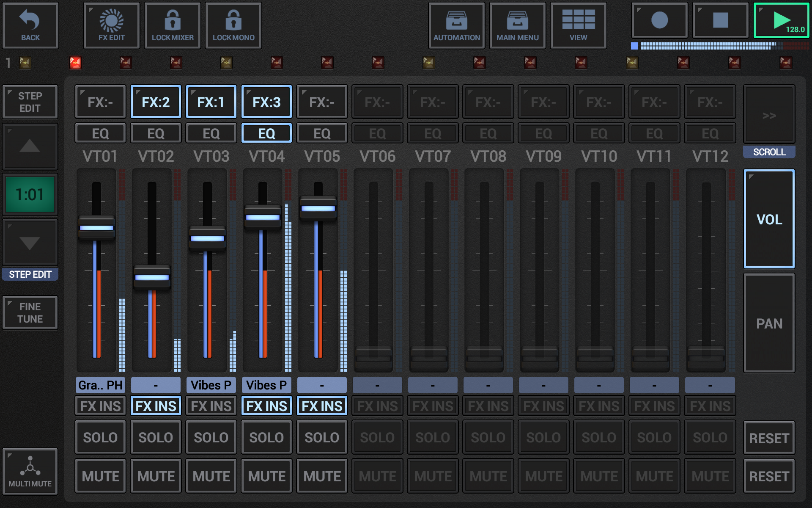Image resolution: width=812 pixels, height=508 pixels.
Task: Solo track VT05
Action: [x=322, y=437]
